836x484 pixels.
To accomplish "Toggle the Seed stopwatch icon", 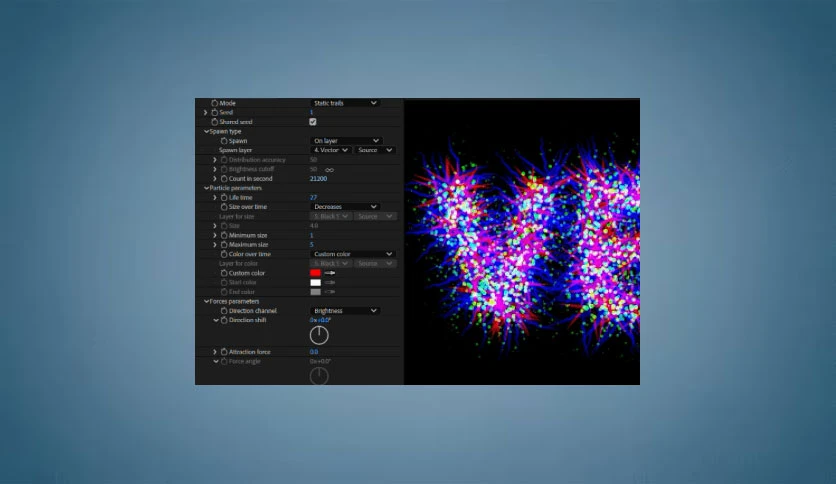I will point(214,112).
